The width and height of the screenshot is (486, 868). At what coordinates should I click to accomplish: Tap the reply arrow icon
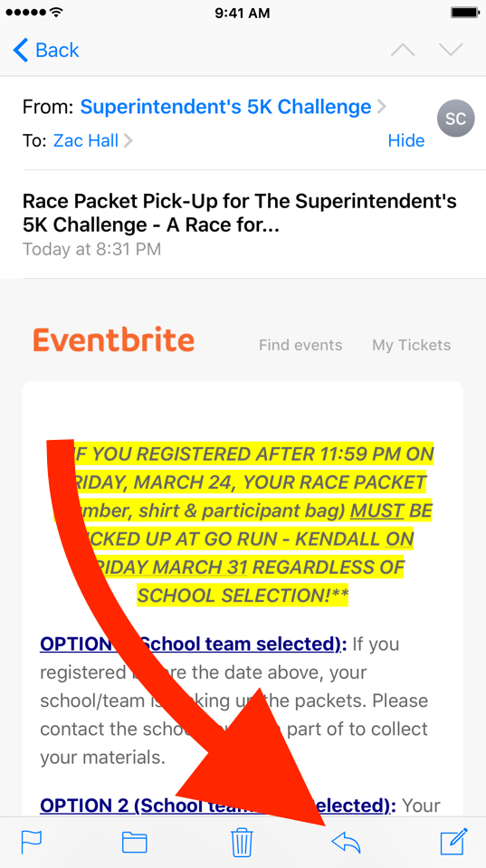pos(346,843)
